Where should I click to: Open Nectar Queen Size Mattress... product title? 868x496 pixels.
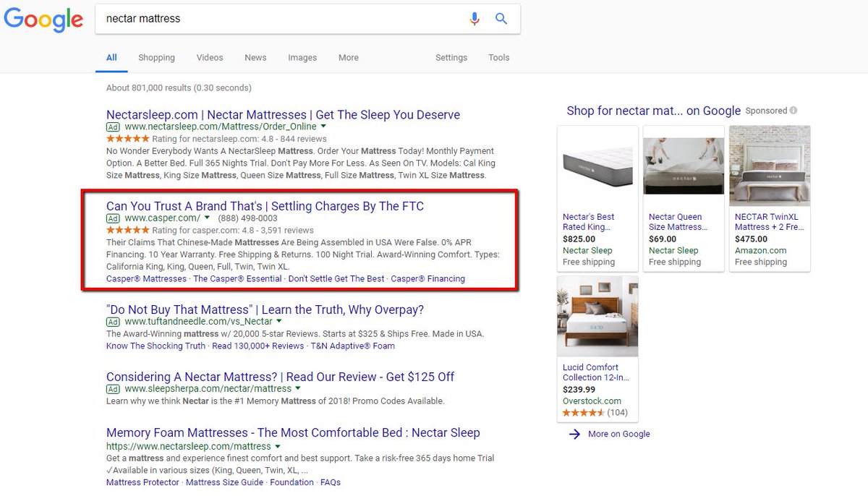click(678, 222)
